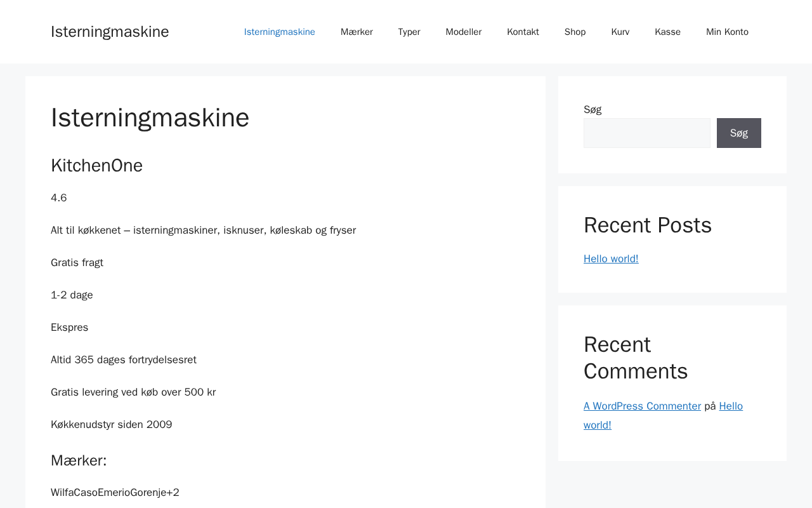Click the Søg label above search field
The width and height of the screenshot is (812, 508).
[593, 109]
